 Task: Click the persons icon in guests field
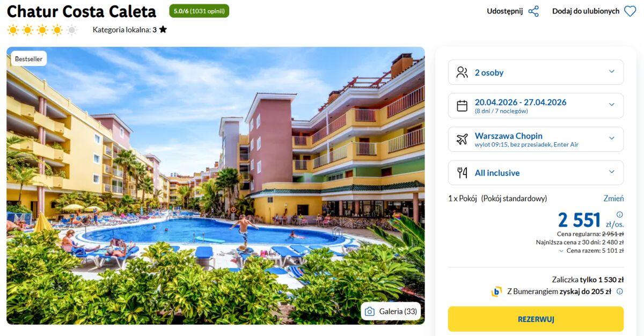[462, 72]
